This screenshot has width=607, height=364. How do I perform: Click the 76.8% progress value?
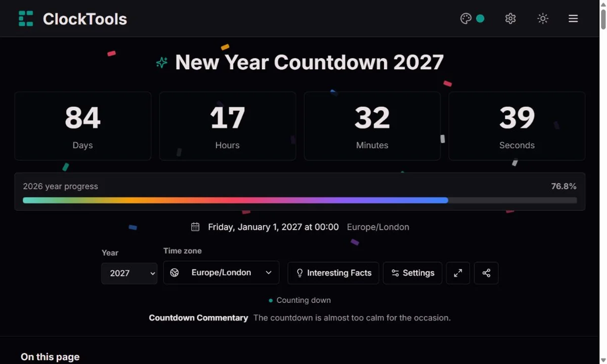tap(564, 186)
